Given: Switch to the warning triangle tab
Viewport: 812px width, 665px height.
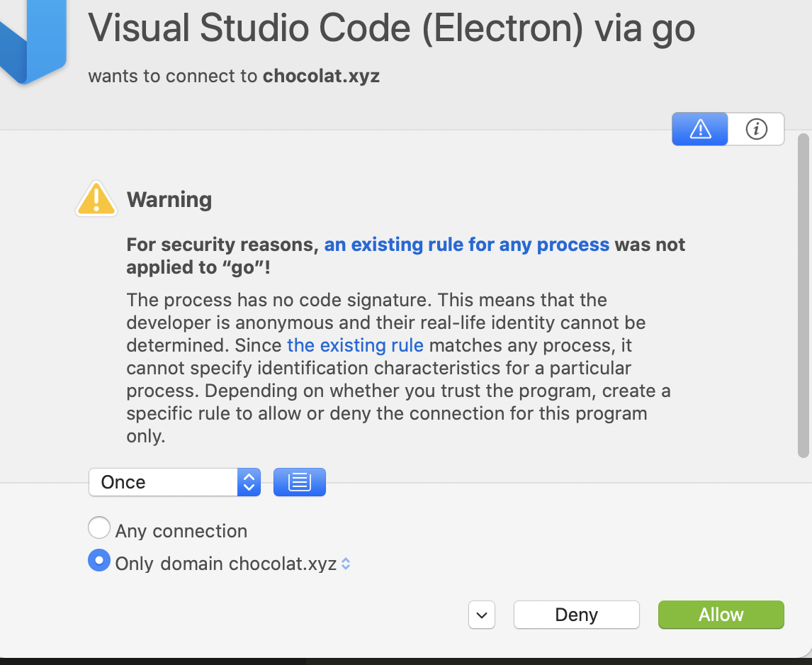Looking at the screenshot, I should point(699,129).
